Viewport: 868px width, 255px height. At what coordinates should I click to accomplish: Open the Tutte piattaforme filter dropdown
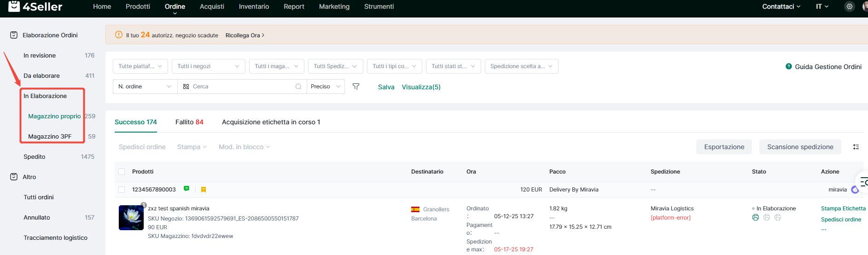tap(140, 66)
